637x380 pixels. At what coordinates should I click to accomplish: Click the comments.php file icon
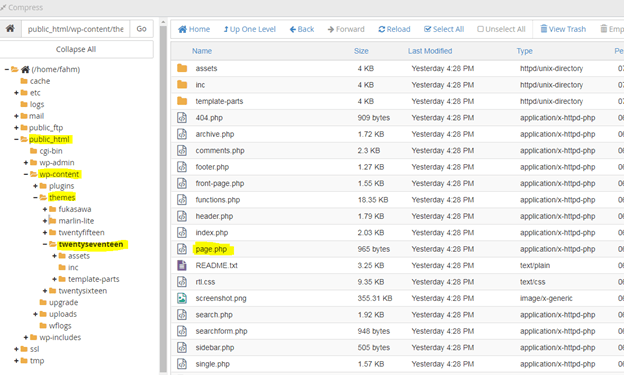182,150
